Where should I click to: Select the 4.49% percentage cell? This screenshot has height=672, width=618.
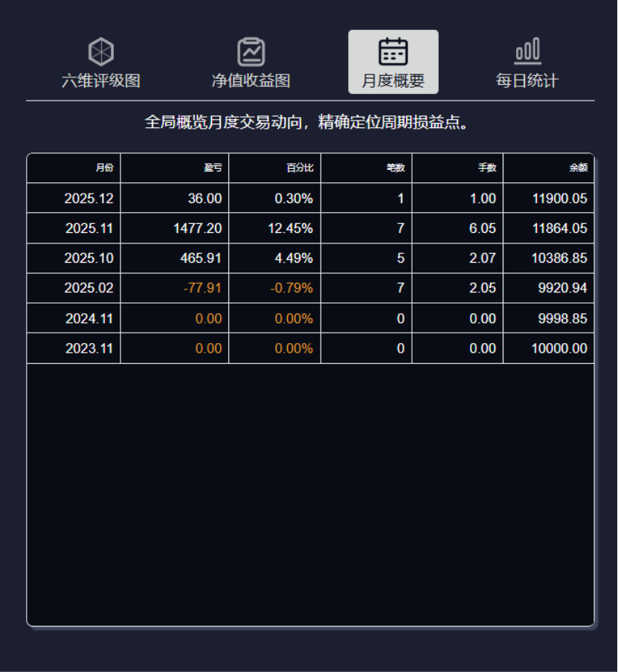[x=294, y=258]
